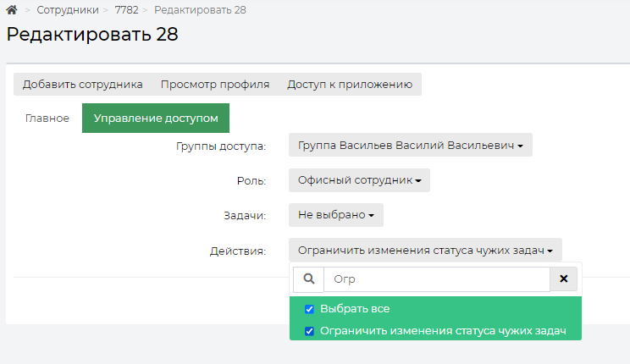Open the 'Не выбрано' tasks dropdown

pos(336,215)
